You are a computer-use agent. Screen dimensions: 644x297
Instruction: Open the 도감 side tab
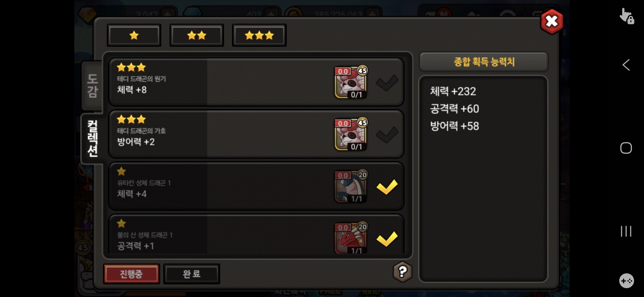92,86
